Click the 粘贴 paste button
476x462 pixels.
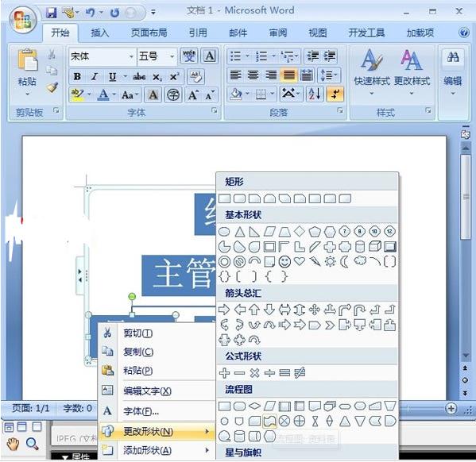click(x=27, y=67)
